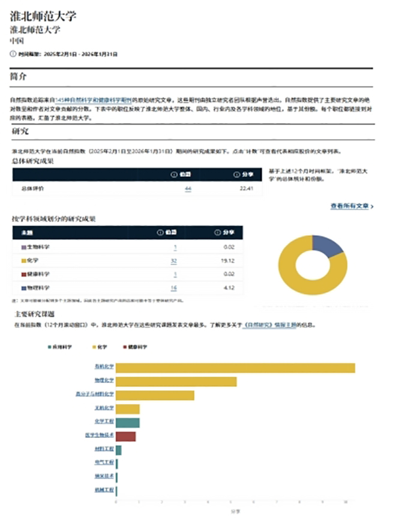Toggle the 健康科学 legend item above bar chart
This screenshot has height=522, width=420.
(x=135, y=347)
